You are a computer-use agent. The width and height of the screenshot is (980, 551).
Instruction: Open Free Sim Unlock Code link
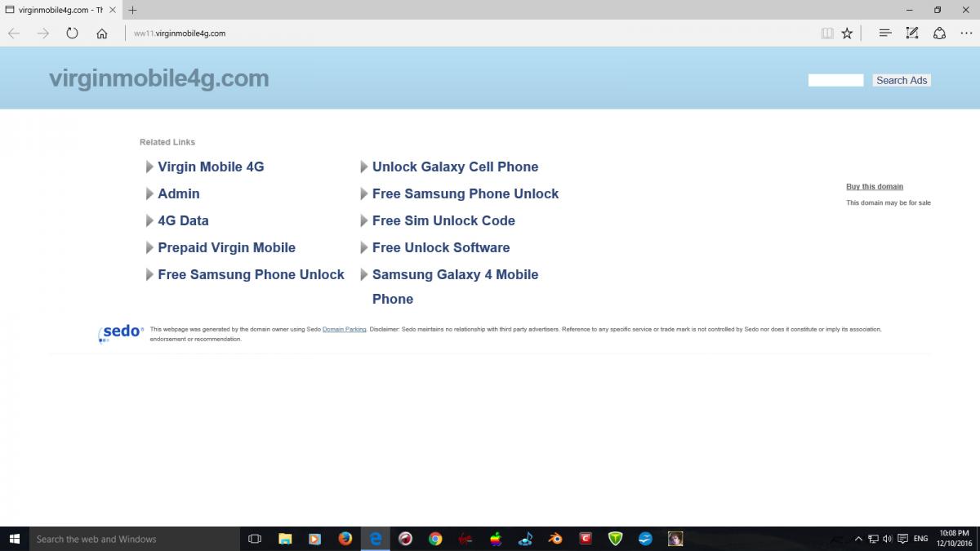click(443, 220)
